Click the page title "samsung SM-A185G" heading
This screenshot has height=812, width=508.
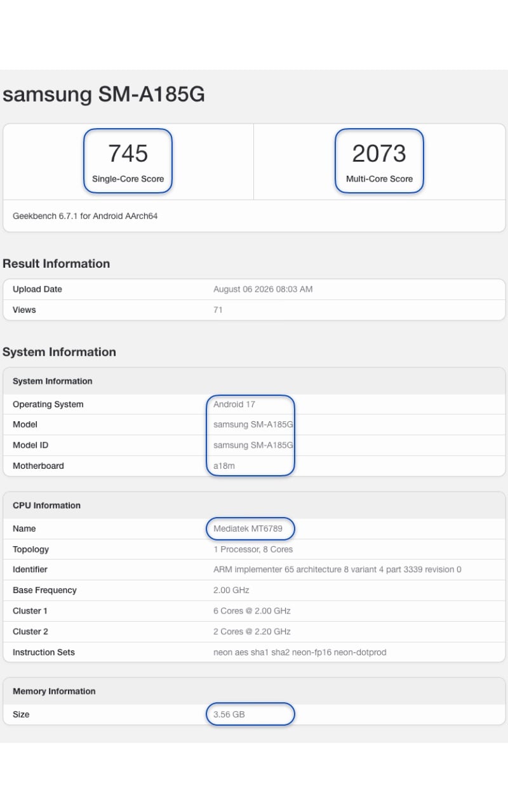[x=104, y=95]
